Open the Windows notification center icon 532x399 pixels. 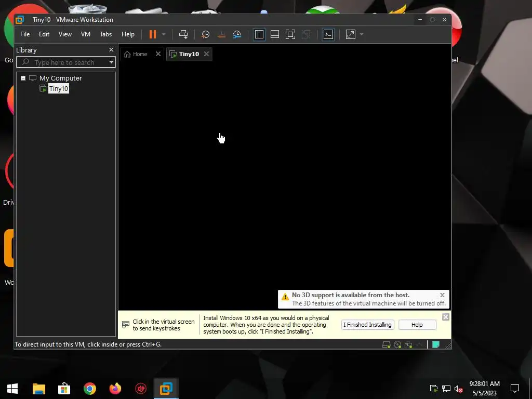click(x=515, y=389)
